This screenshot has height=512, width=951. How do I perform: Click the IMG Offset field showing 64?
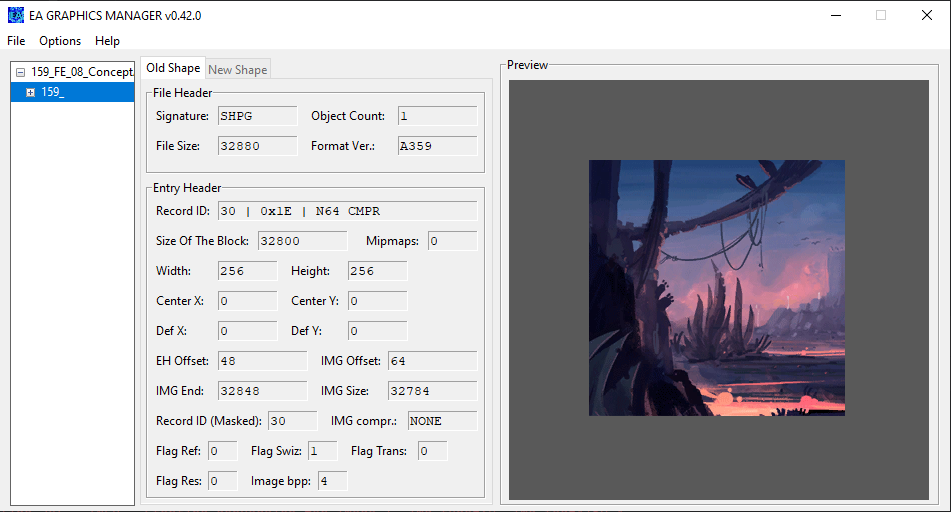(432, 361)
